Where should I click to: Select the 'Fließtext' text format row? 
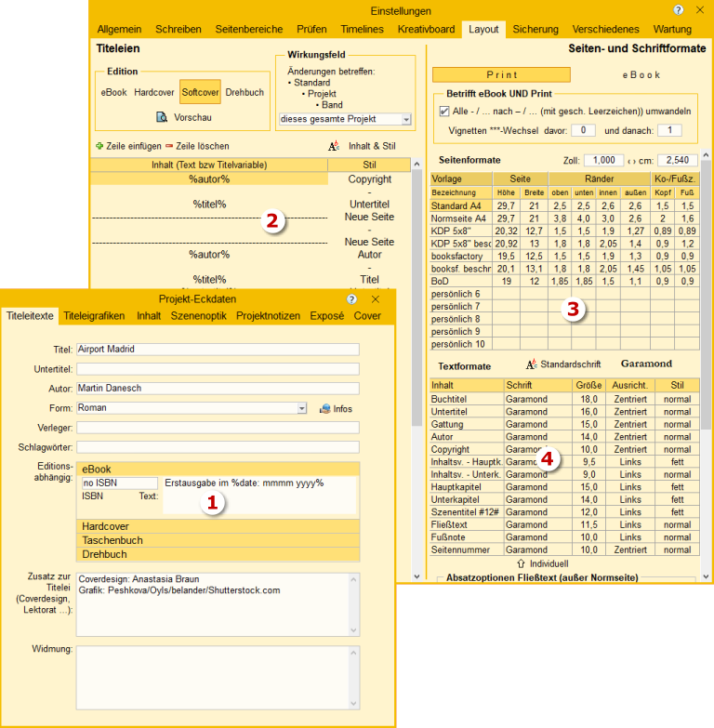tap(564, 524)
